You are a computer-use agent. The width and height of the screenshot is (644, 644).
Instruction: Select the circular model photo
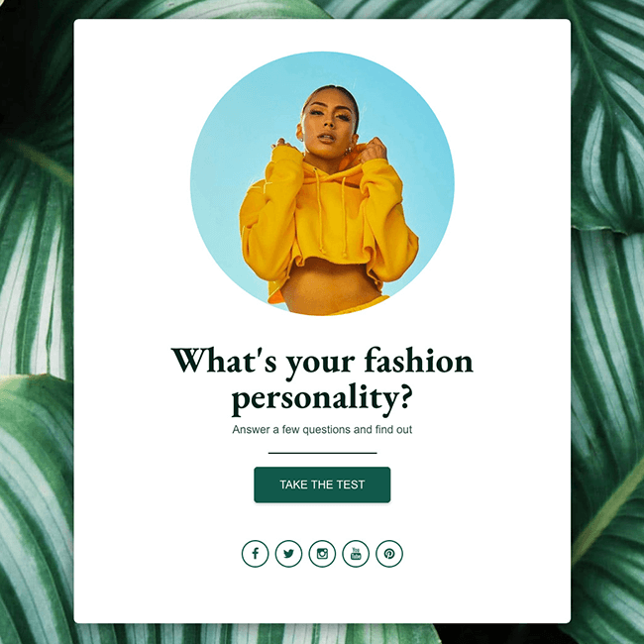[322, 183]
